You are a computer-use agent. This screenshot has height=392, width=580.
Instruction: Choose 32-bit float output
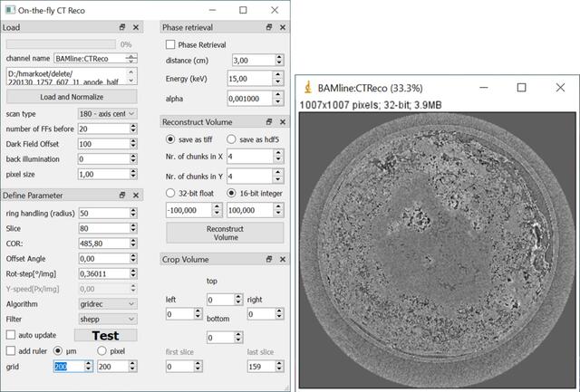170,193
